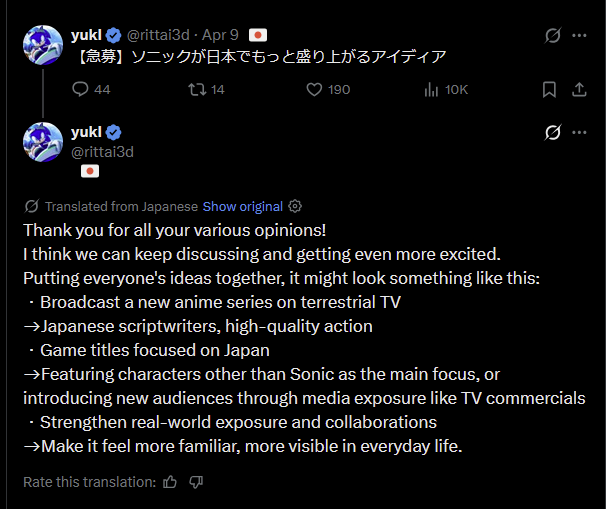Open the 10K view analytics icon
The width and height of the screenshot is (606, 509).
coord(431,89)
